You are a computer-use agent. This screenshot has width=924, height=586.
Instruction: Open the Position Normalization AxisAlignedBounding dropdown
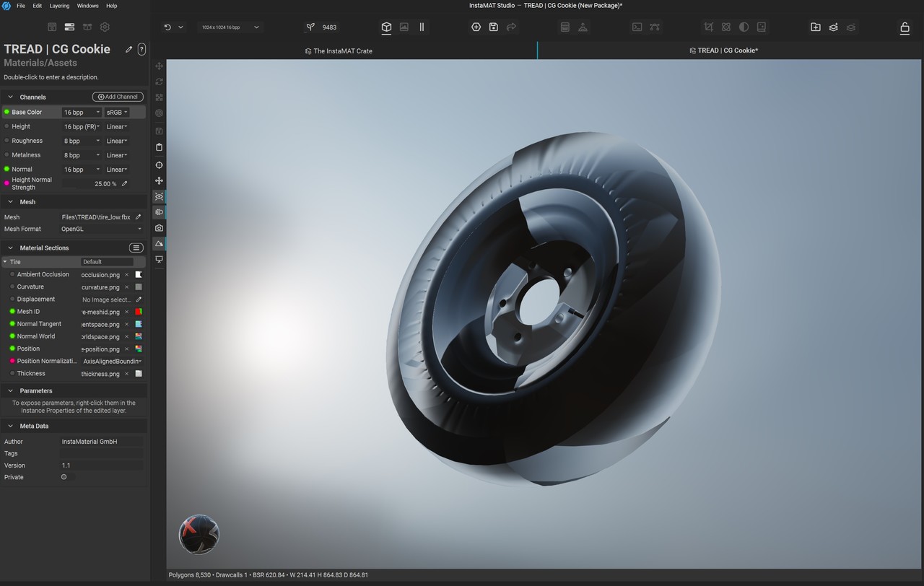[x=112, y=361]
